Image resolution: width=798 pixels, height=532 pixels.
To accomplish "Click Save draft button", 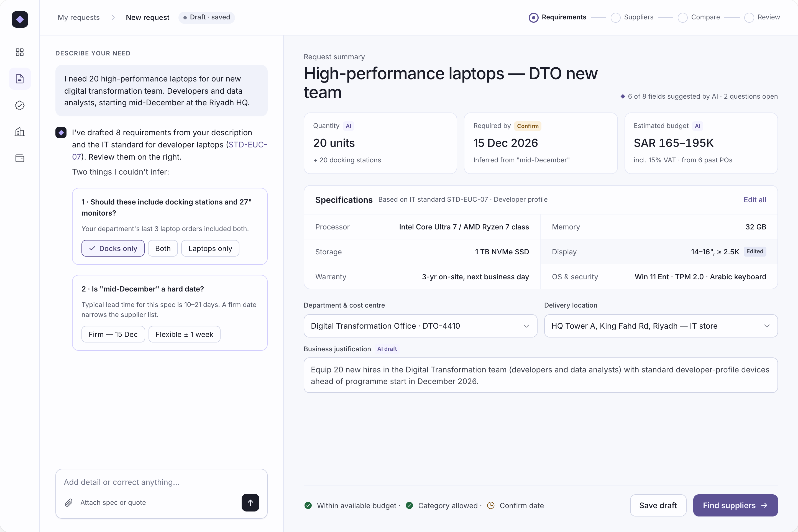I will pyautogui.click(x=658, y=505).
